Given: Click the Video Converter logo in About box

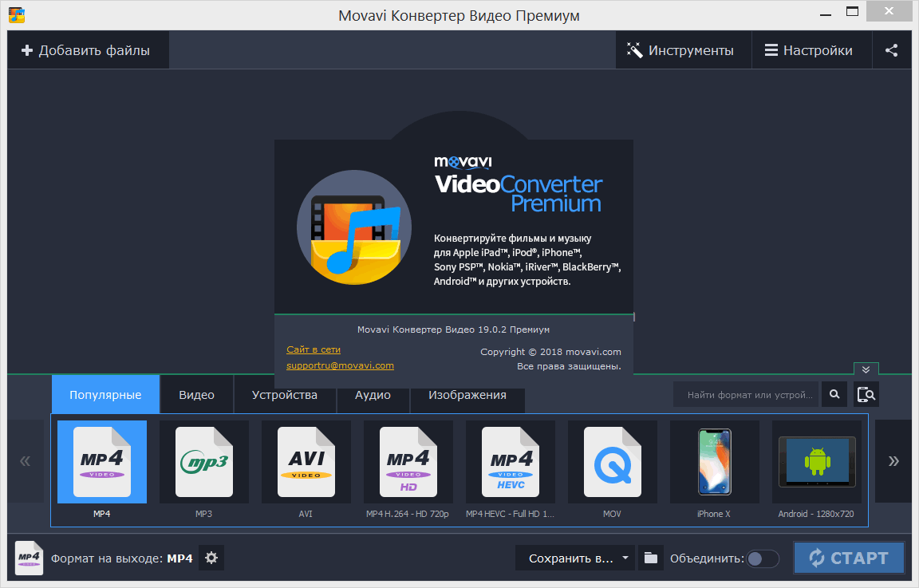Looking at the screenshot, I should point(354,227).
